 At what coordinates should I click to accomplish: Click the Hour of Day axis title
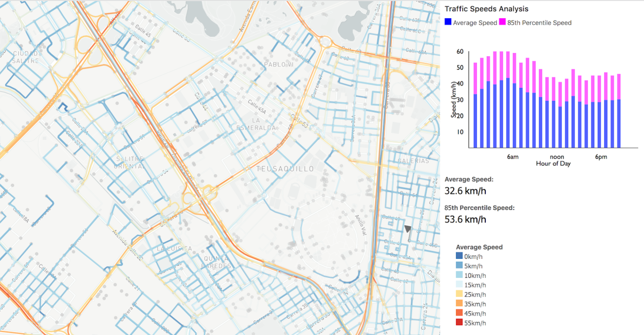click(553, 164)
